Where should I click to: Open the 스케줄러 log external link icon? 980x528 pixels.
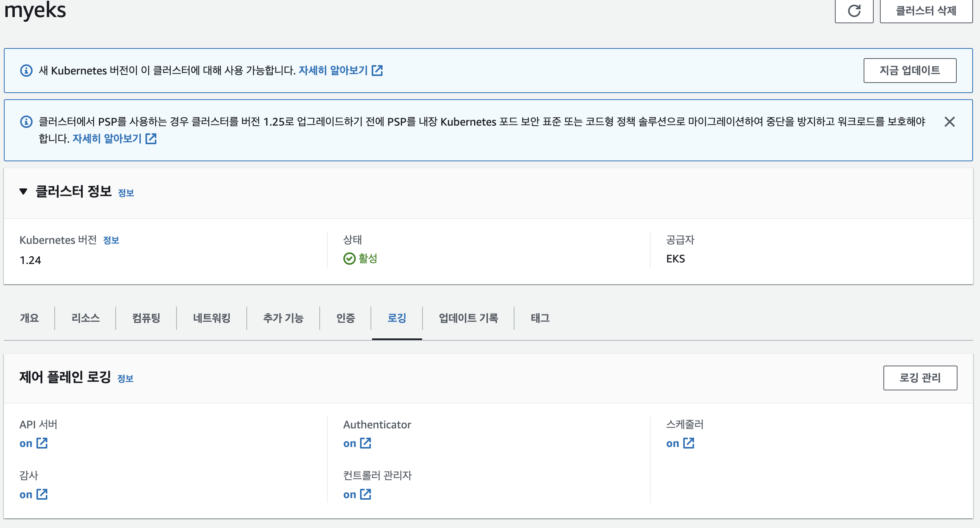[x=689, y=443]
